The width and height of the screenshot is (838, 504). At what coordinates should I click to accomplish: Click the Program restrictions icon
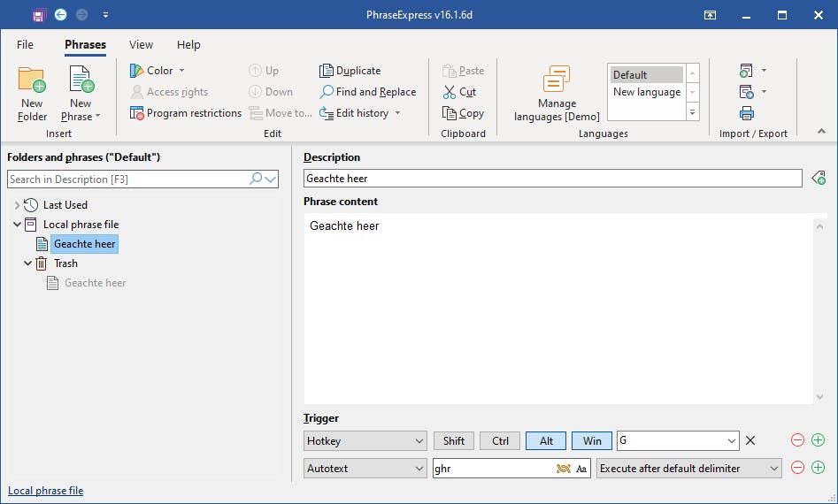point(137,113)
